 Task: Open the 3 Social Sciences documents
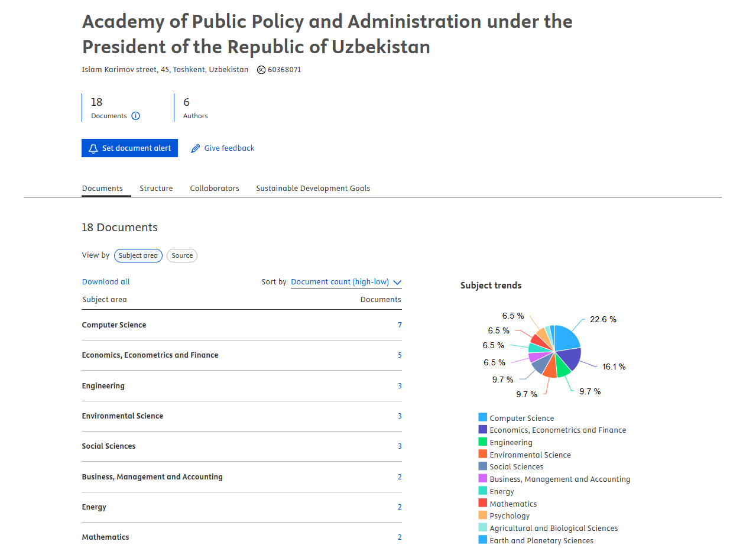click(400, 446)
